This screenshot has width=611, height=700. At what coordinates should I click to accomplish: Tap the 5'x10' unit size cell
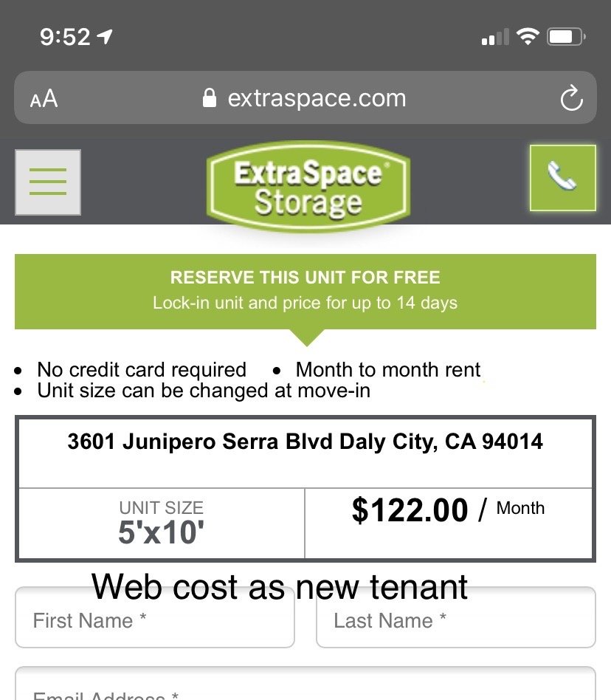point(161,523)
